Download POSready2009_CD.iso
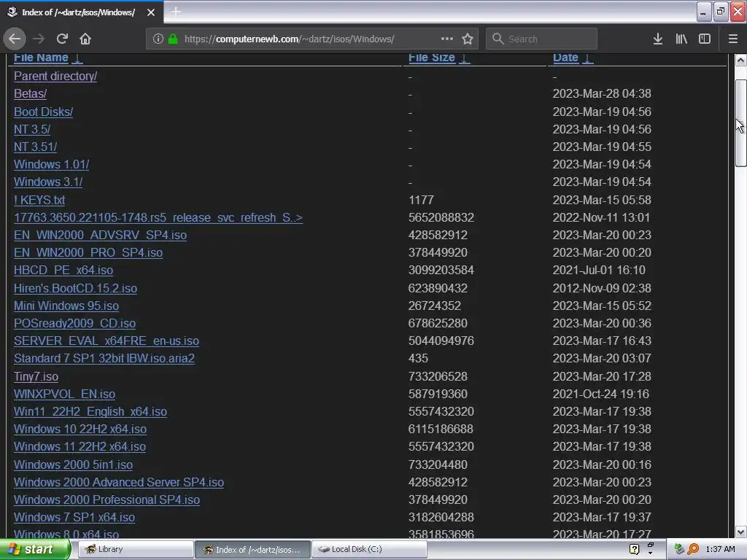This screenshot has height=560, width=747. [x=75, y=324]
